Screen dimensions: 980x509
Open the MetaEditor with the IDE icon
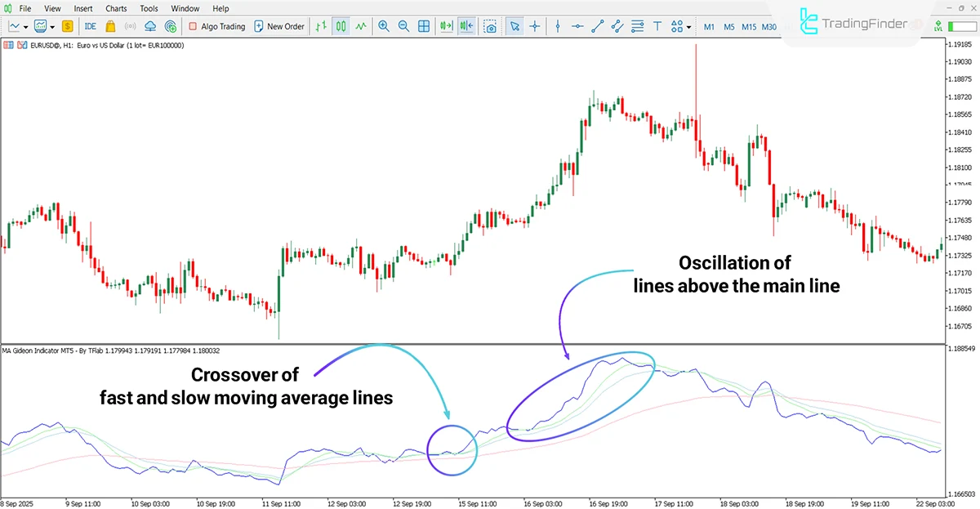[90, 25]
